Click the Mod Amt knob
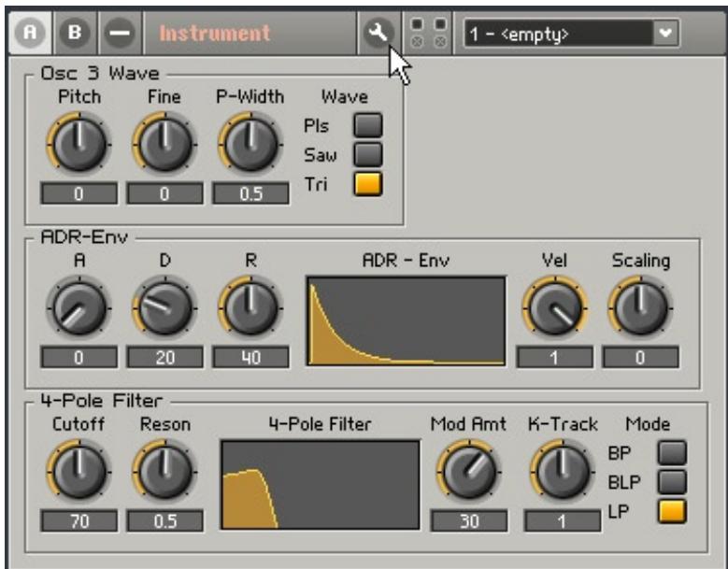This screenshot has height=569, width=728. [469, 471]
